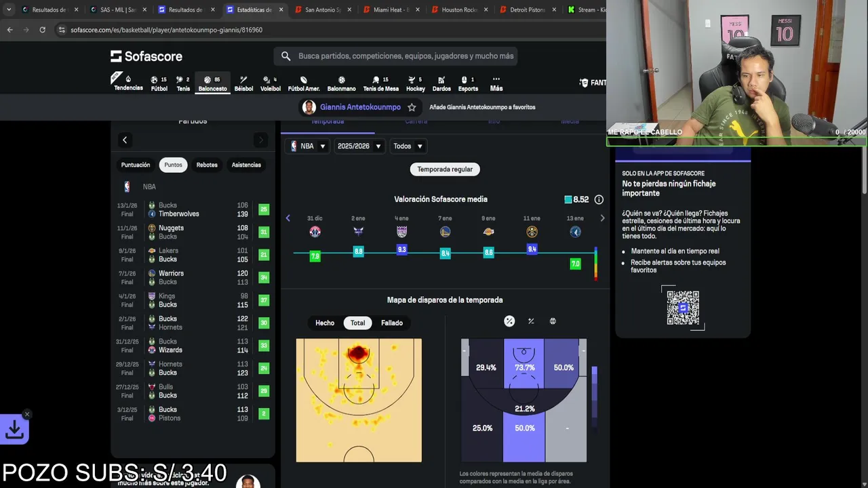The height and width of the screenshot is (488, 868).
Task: Open the Lakers vs Bucks 9/1/26 match
Action: [x=193, y=255]
